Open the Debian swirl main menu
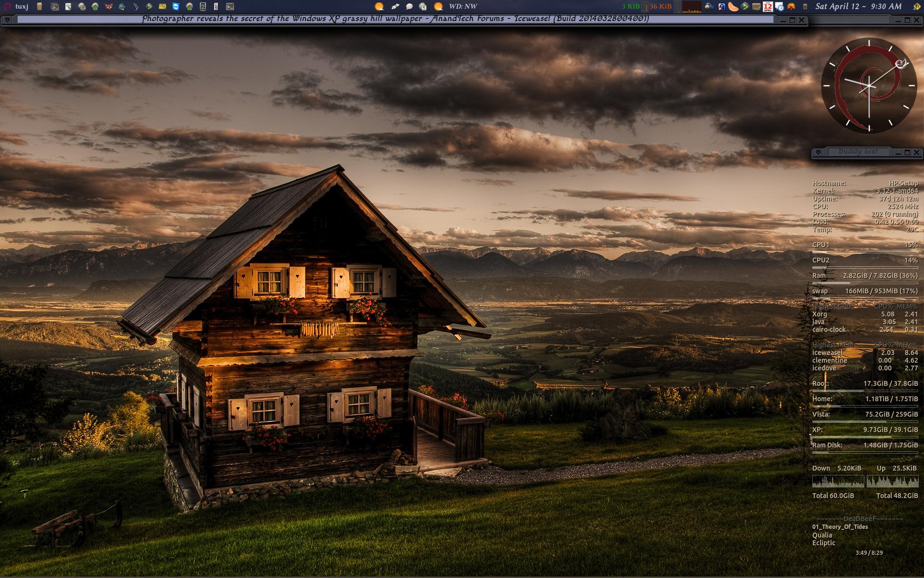This screenshot has height=578, width=924. click(6, 6)
